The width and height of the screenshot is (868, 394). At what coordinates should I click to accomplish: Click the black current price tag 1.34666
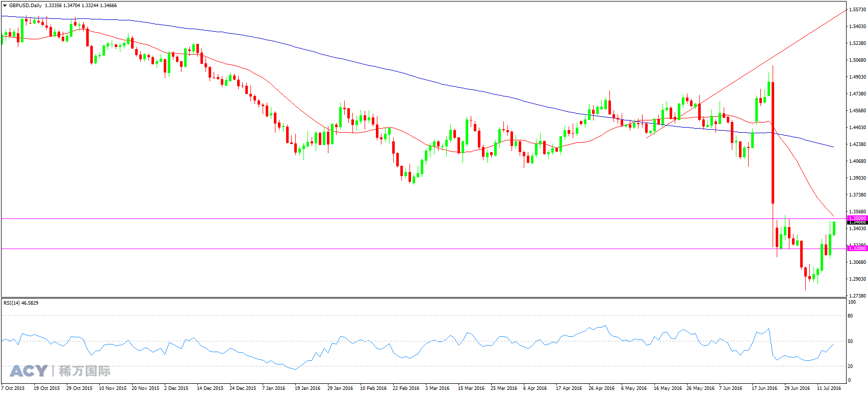click(x=857, y=222)
